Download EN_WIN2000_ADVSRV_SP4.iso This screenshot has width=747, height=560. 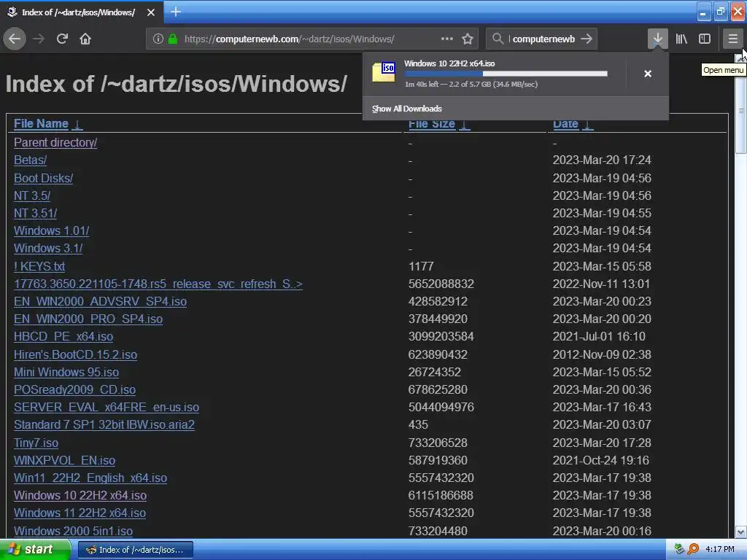[100, 301]
